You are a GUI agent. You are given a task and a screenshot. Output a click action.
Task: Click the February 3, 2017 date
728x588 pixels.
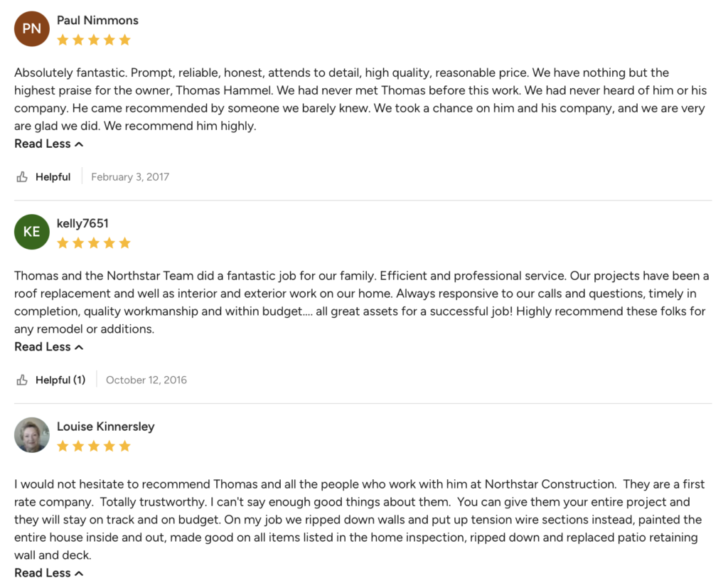tap(130, 177)
